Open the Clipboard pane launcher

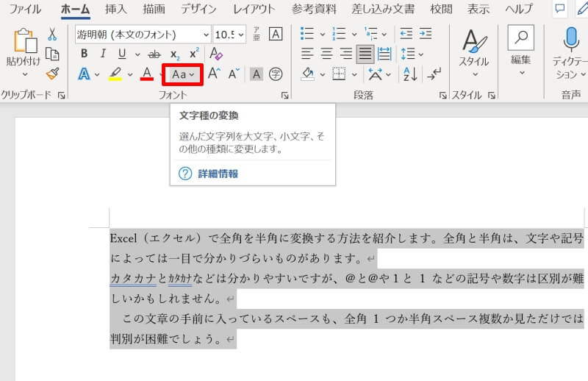(62, 96)
